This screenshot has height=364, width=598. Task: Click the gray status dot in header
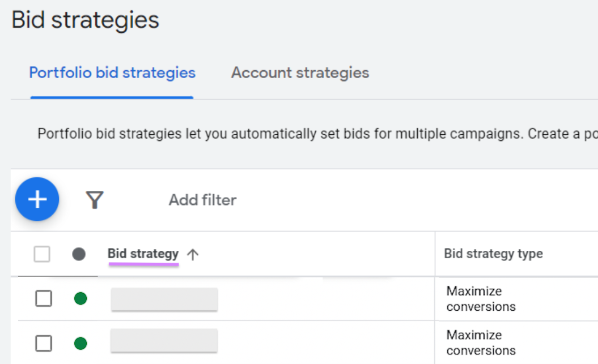click(x=79, y=254)
